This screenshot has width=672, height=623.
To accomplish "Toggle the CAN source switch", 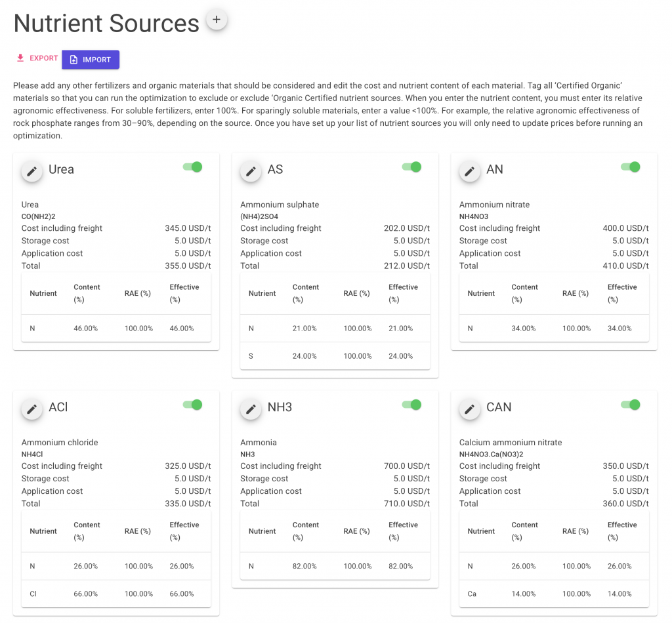I will pos(631,405).
